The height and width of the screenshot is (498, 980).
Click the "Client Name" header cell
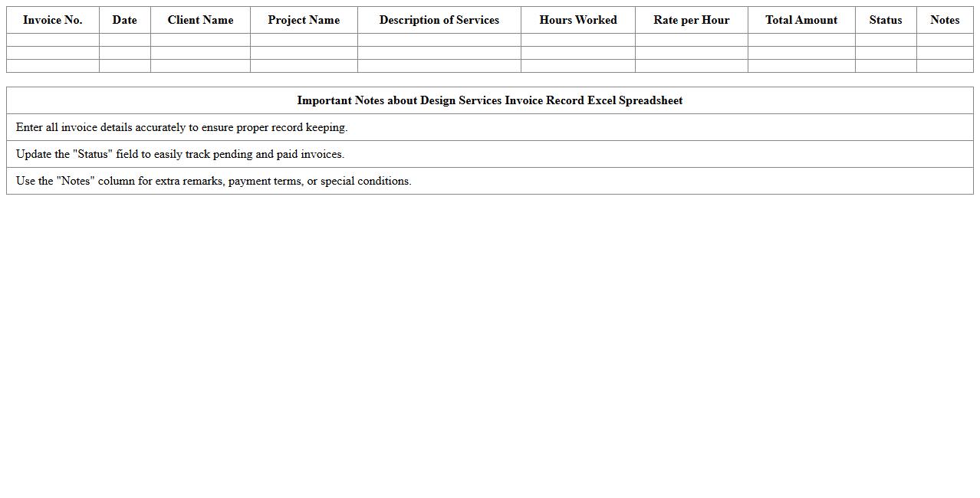pyautogui.click(x=200, y=20)
